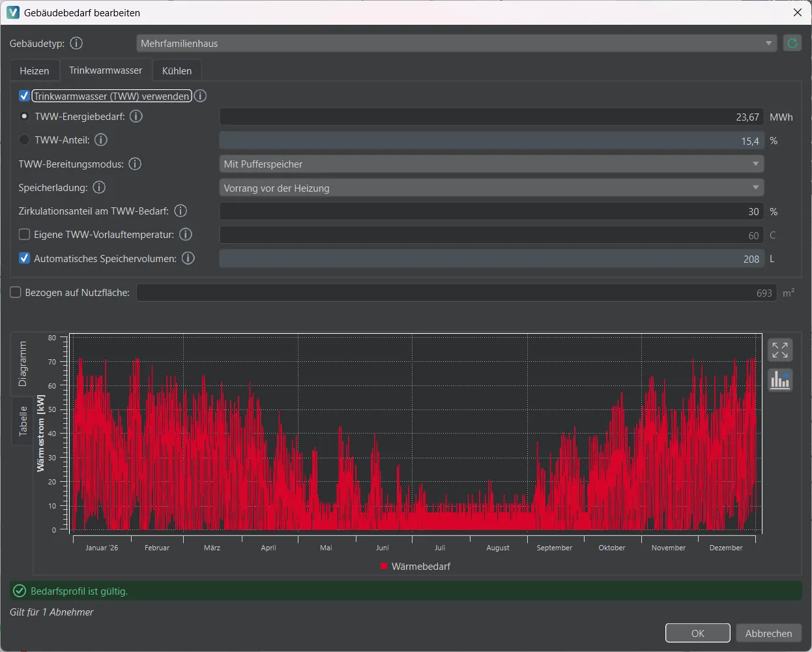Viewport: 812px width, 652px height.
Task: Toggle bar chart display icon
Action: point(780,379)
